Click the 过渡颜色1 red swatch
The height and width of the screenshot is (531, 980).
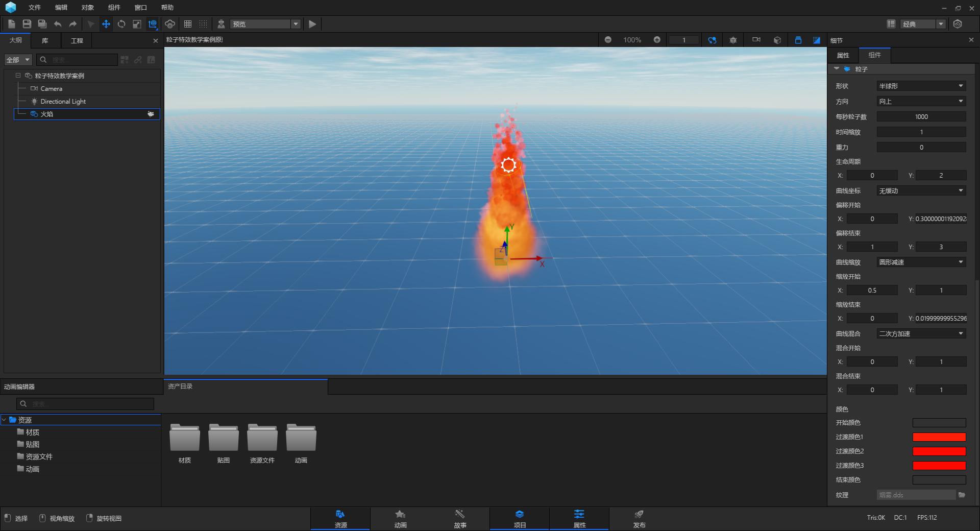[x=939, y=437]
